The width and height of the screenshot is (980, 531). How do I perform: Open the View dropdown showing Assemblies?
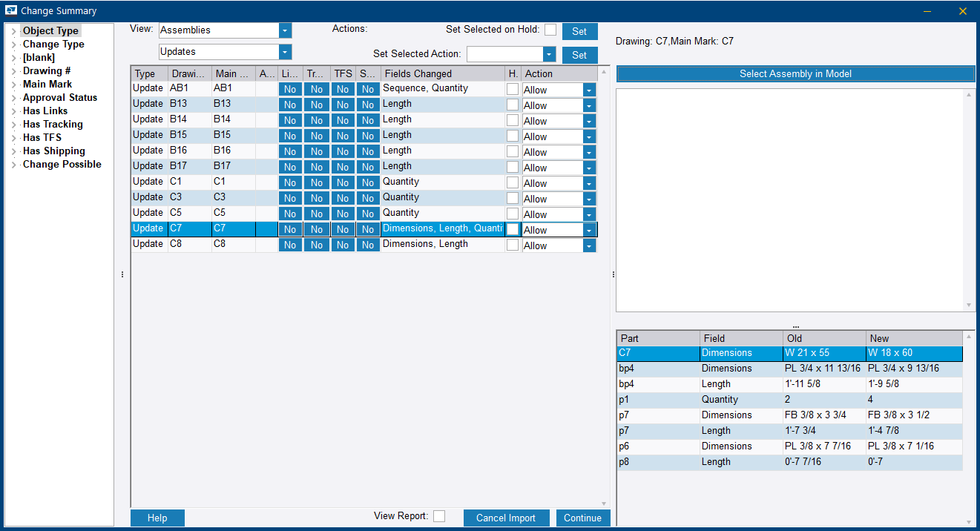(x=285, y=31)
